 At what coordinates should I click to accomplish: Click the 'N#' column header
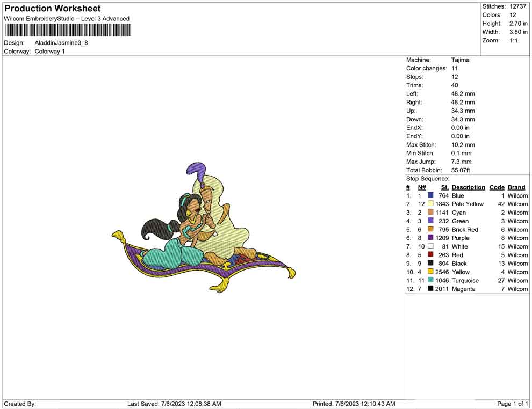[x=422, y=187]
